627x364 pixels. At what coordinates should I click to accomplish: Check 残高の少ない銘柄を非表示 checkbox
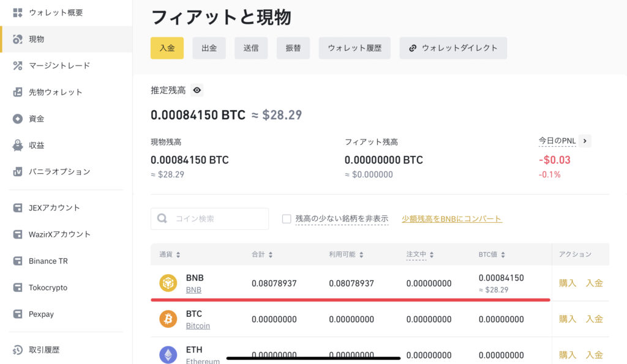pyautogui.click(x=287, y=219)
